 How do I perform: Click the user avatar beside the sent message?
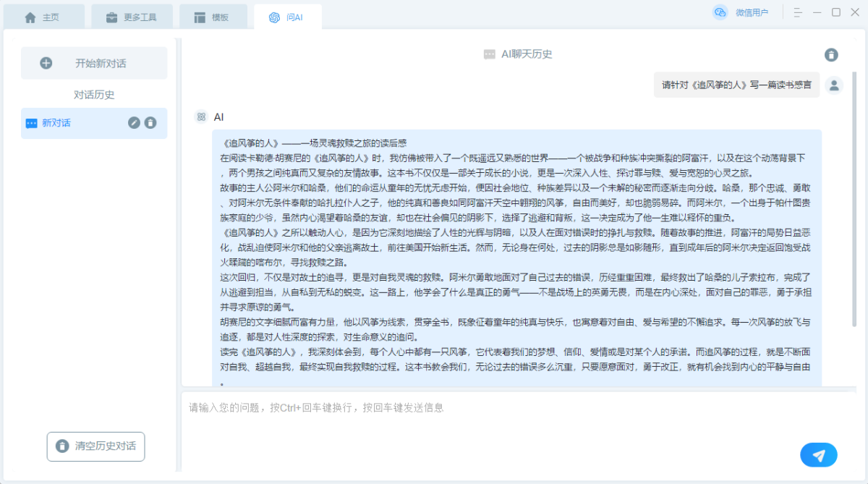click(834, 85)
